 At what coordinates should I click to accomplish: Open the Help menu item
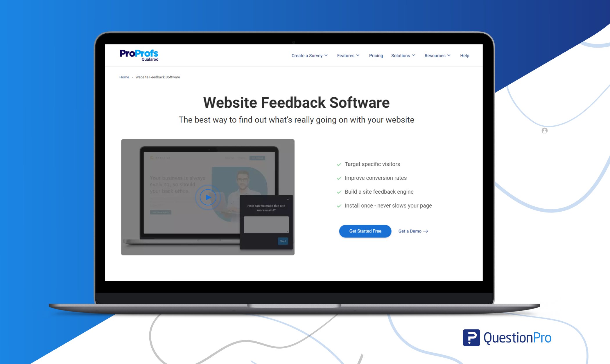[x=464, y=55]
